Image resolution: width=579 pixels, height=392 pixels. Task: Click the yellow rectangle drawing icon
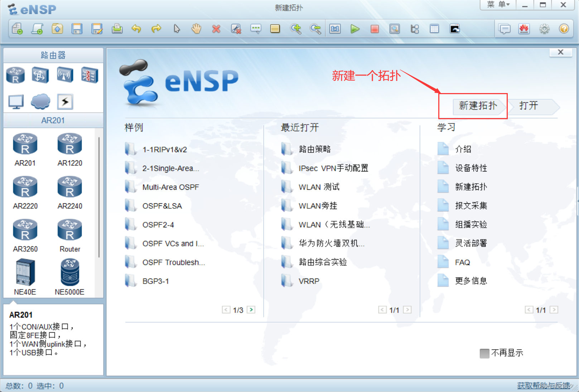pos(275,29)
